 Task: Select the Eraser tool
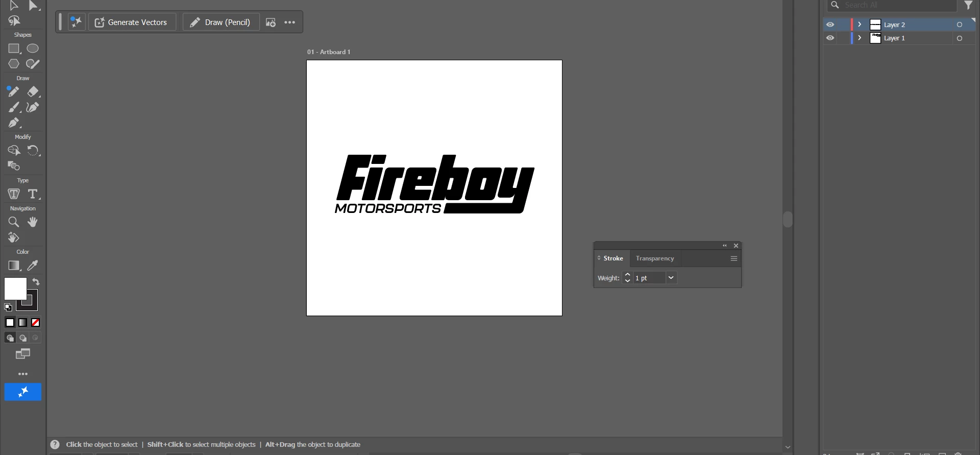click(x=33, y=92)
